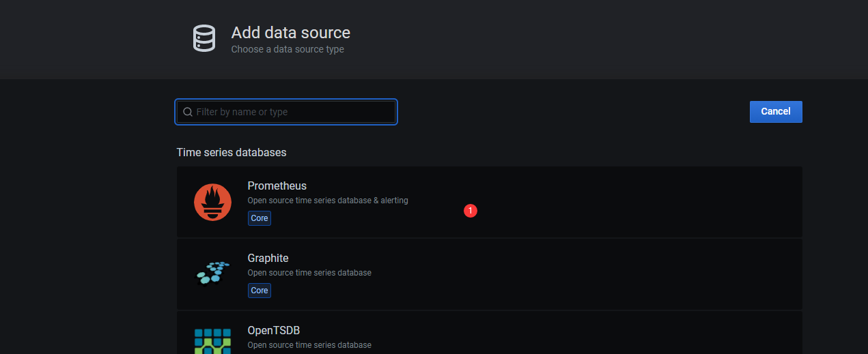Click the magnifier icon in filter box
Viewport: 868px width, 354px height.
pyautogui.click(x=188, y=112)
